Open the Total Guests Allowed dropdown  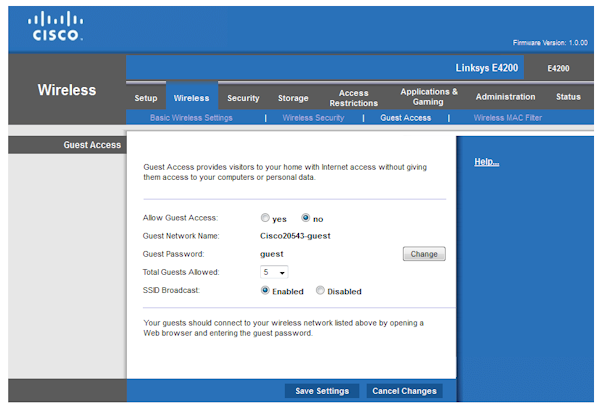[274, 272]
